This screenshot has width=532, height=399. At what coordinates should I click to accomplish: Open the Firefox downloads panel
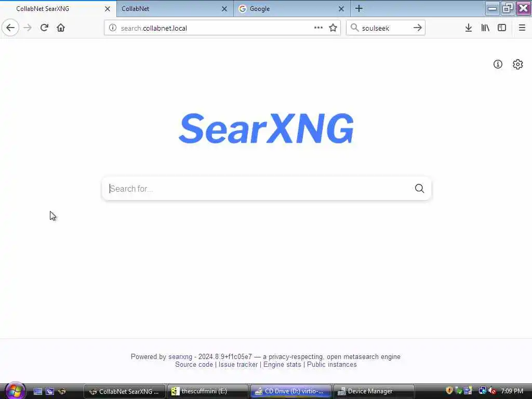(469, 28)
